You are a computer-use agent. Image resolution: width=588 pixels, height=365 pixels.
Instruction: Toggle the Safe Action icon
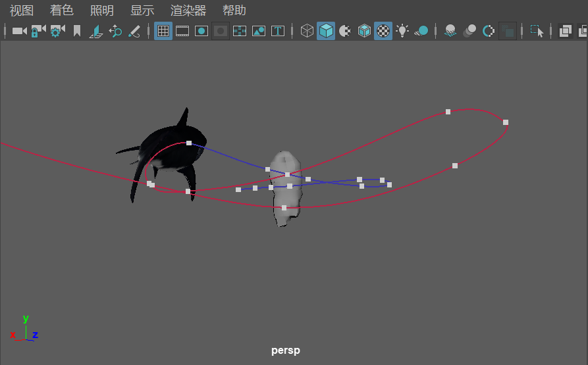(259, 31)
